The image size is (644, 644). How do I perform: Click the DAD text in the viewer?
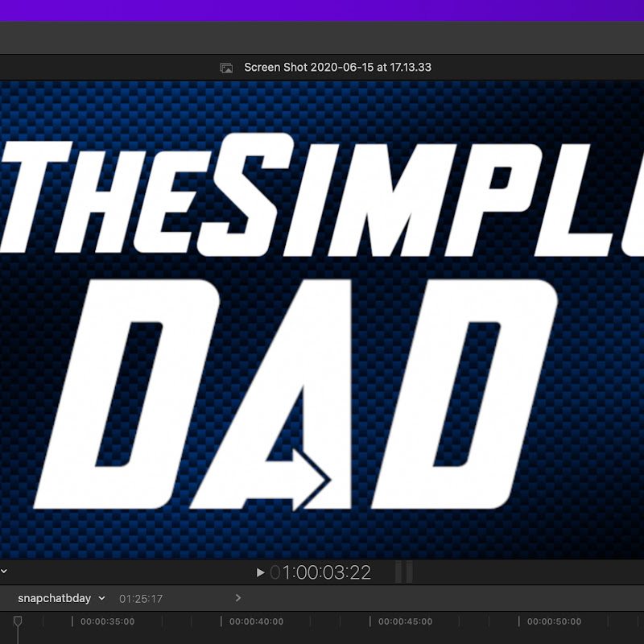tap(322, 394)
